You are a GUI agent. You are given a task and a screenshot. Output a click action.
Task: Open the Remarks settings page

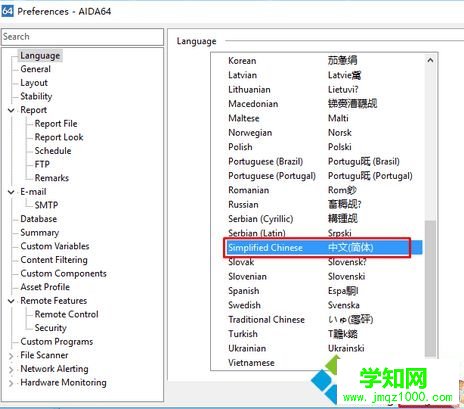pyautogui.click(x=52, y=178)
